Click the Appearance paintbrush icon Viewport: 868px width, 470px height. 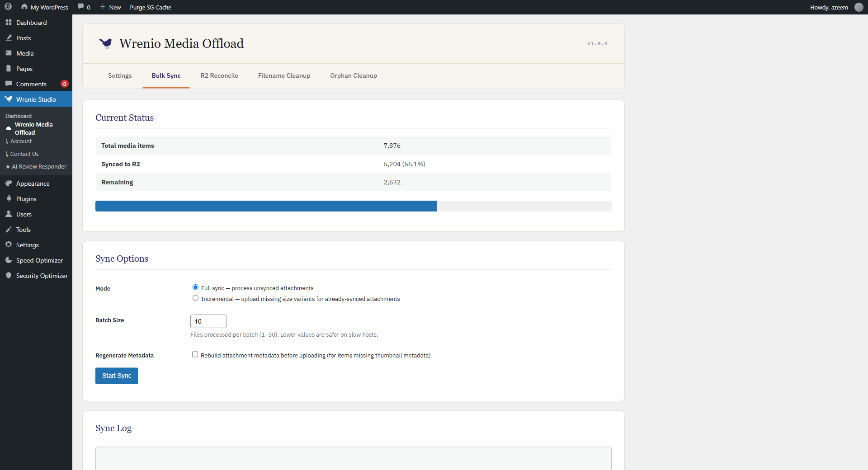click(x=9, y=183)
